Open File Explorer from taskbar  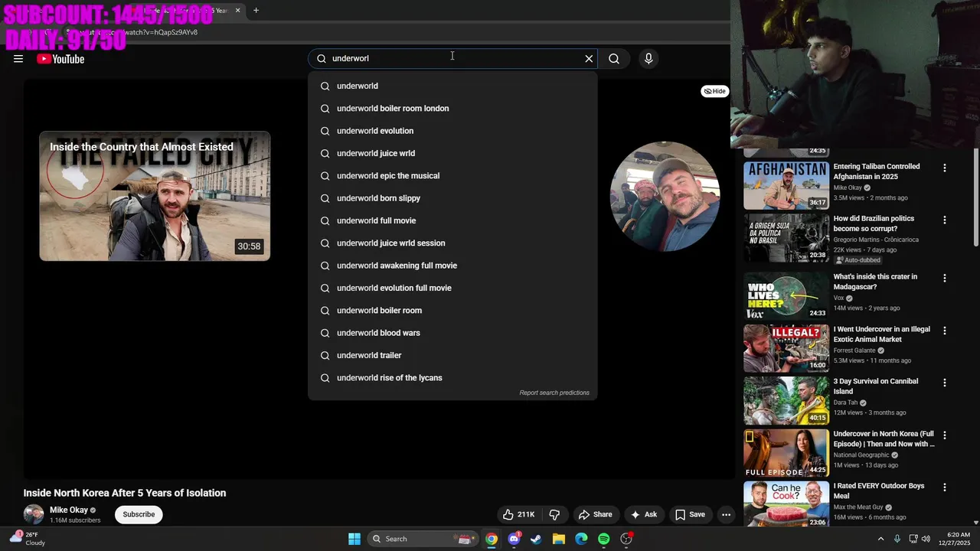click(x=559, y=539)
